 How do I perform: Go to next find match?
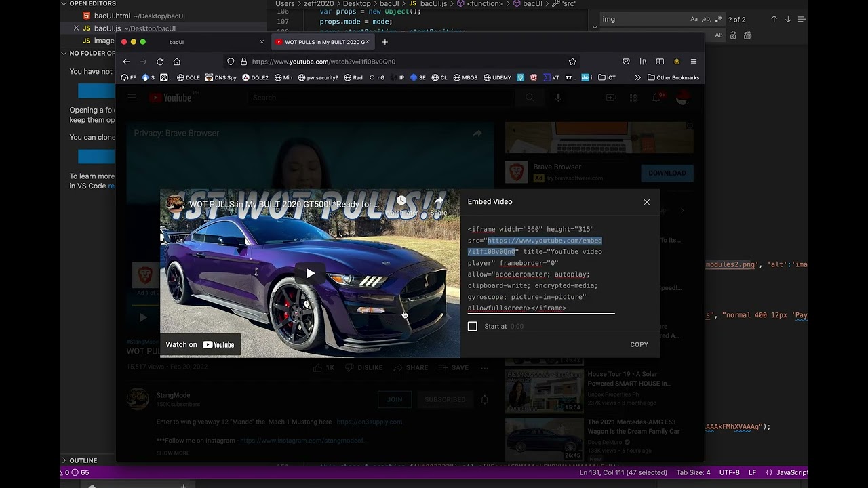(x=788, y=19)
